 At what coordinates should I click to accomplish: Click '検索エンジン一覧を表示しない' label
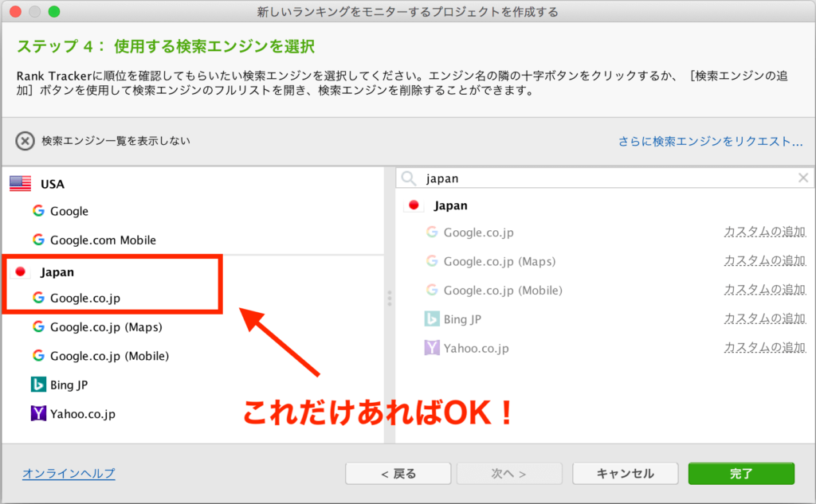(116, 141)
